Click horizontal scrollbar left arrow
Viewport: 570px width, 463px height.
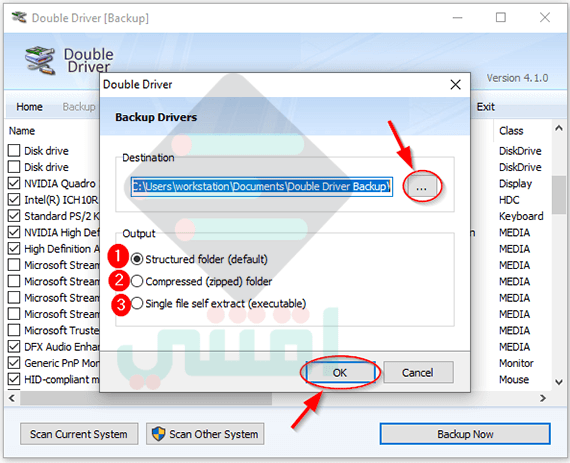click(x=12, y=398)
